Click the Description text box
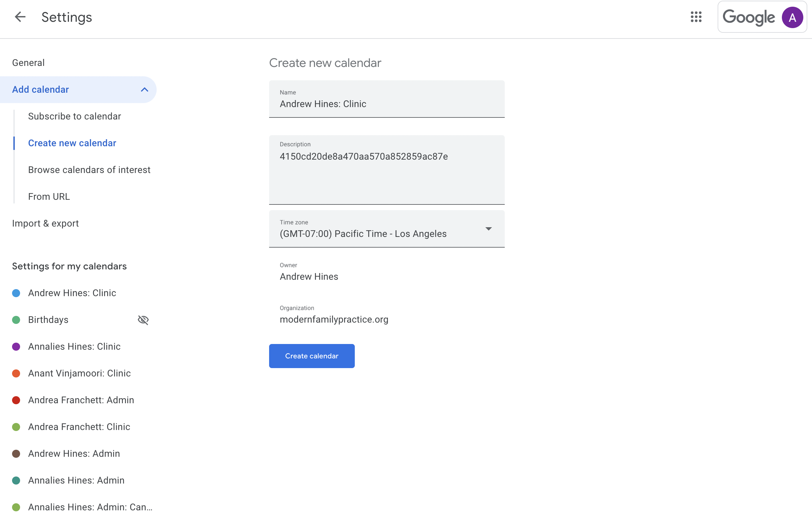 387,170
